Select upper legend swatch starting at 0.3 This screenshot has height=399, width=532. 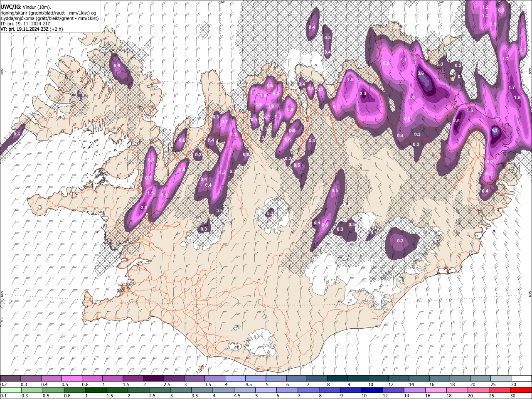[31, 379]
